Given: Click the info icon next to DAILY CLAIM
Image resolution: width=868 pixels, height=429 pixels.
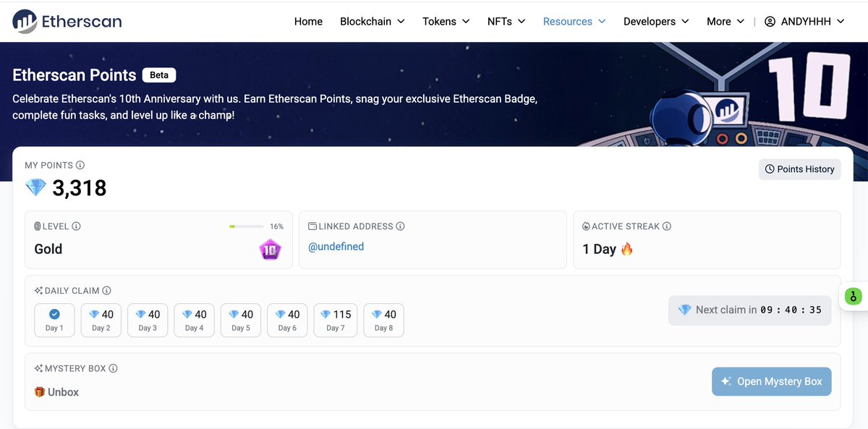Looking at the screenshot, I should [106, 291].
